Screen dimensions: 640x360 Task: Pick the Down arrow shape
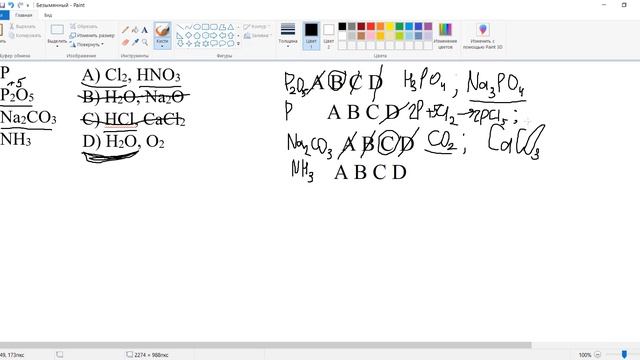pyautogui.click(x=180, y=44)
